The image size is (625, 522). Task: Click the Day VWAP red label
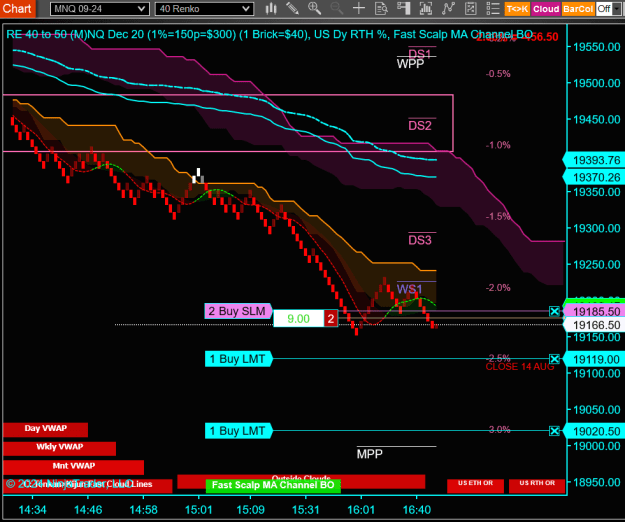pos(45,429)
